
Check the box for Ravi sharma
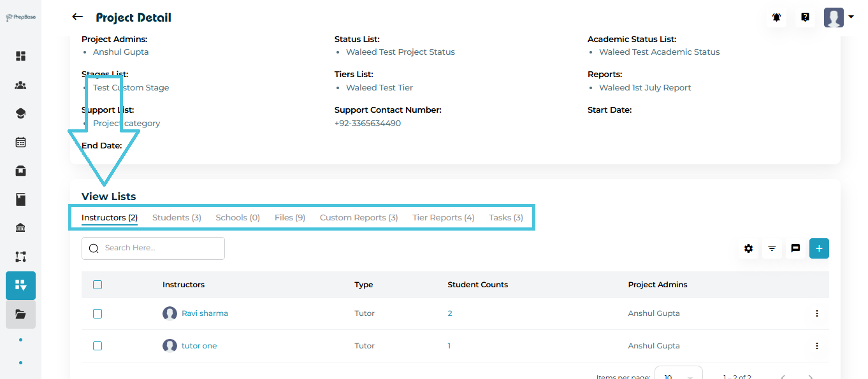pos(98,313)
